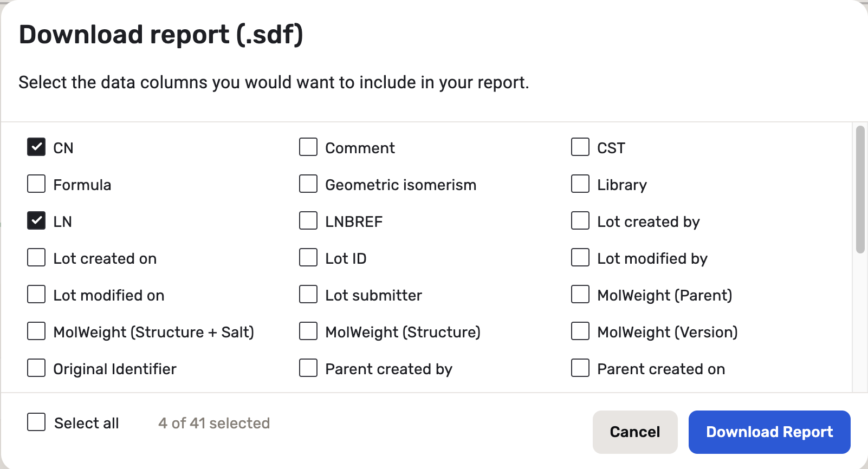Enable the Lot created by checkbox
Viewport: 868px width, 469px height.
coord(580,220)
